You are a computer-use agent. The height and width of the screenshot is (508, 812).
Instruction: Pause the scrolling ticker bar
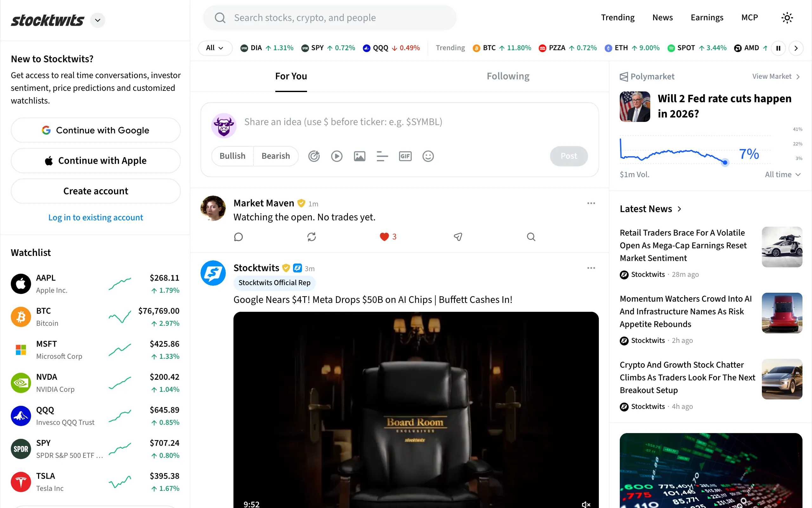[778, 48]
